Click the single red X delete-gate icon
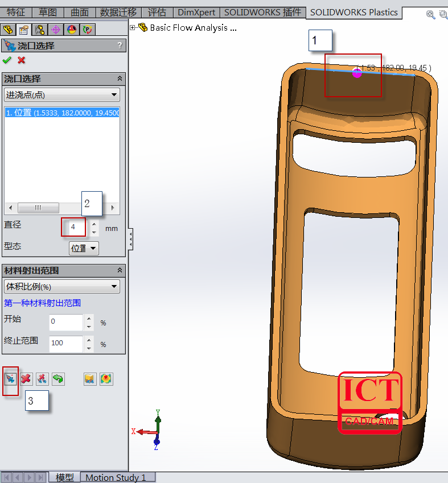Image resolution: width=448 pixels, height=483 pixels. coord(26,379)
